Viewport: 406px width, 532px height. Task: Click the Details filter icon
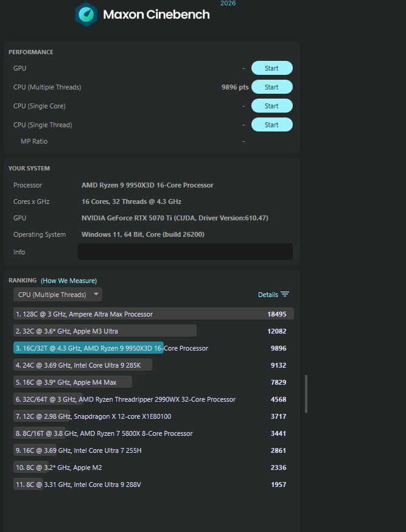[x=285, y=294]
